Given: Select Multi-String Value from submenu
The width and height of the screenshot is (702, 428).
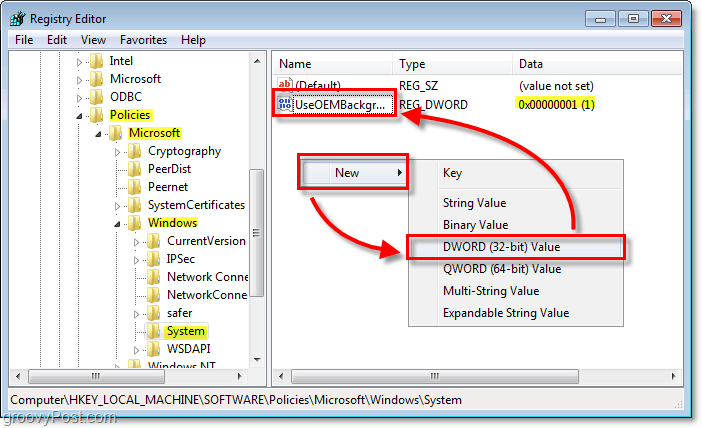Looking at the screenshot, I should [515, 291].
